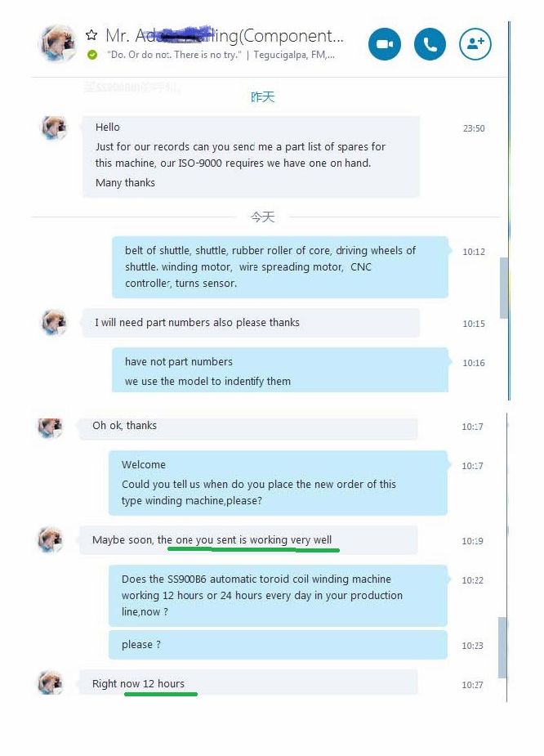Click the contact name title in header
The width and height of the screenshot is (544, 756).
pos(225,36)
